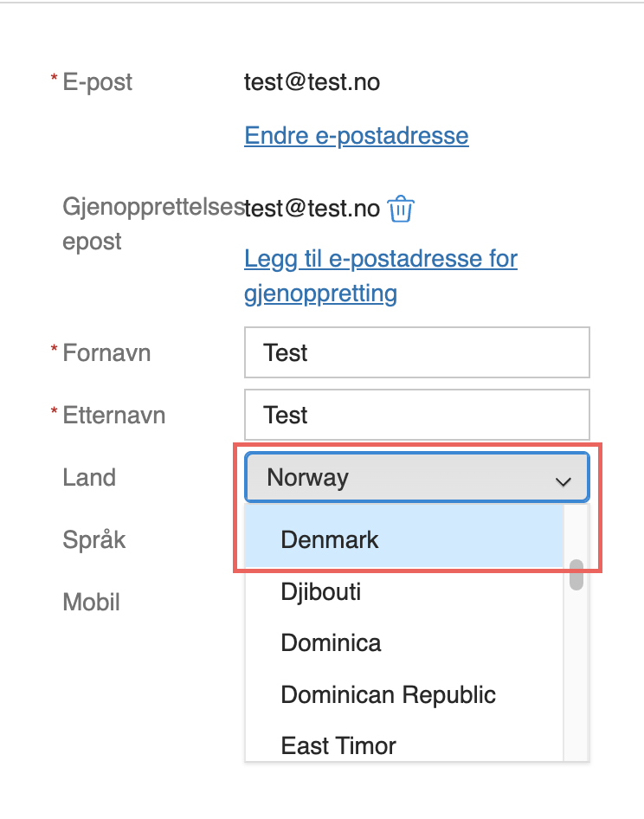The width and height of the screenshot is (644, 819).
Task: Click the Land dropdown chevron arrow
Action: (x=563, y=480)
